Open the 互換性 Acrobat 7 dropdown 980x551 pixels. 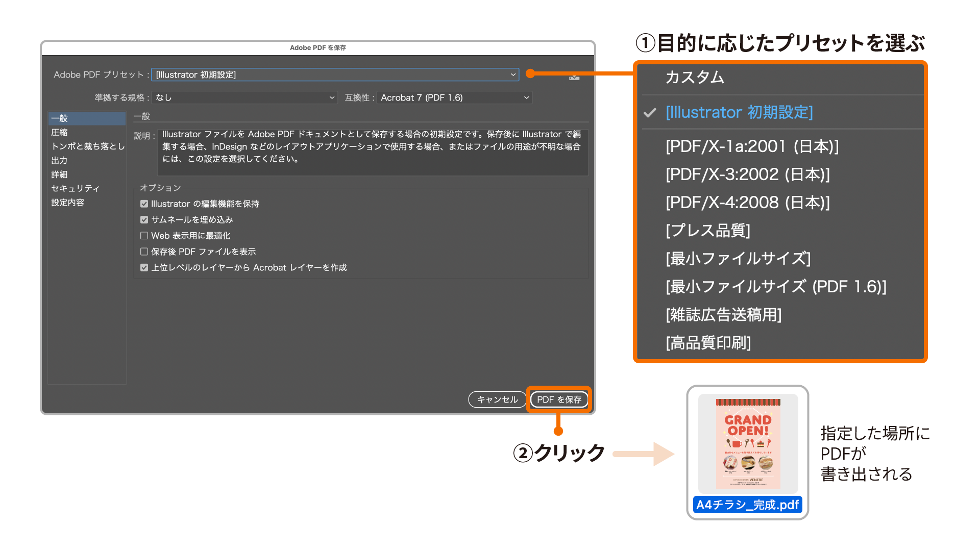(x=454, y=97)
